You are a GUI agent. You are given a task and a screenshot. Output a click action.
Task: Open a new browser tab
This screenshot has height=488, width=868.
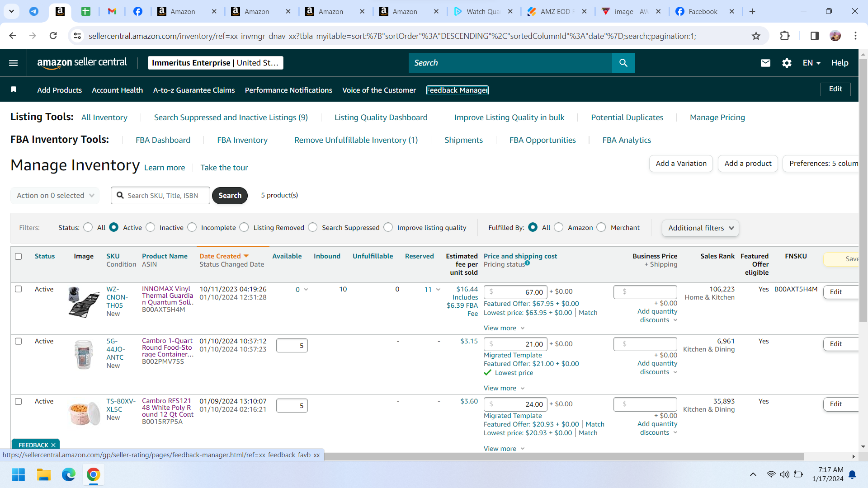[752, 11]
